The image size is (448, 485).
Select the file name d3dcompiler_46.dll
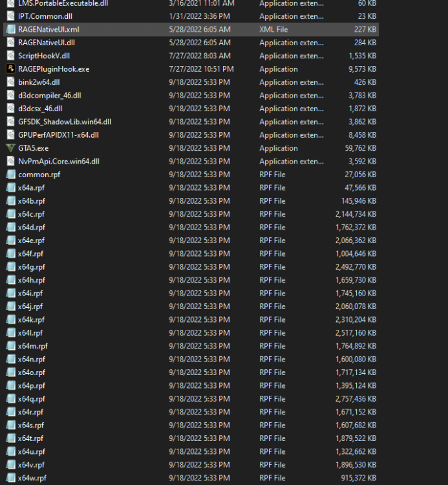pyautogui.click(x=50, y=96)
